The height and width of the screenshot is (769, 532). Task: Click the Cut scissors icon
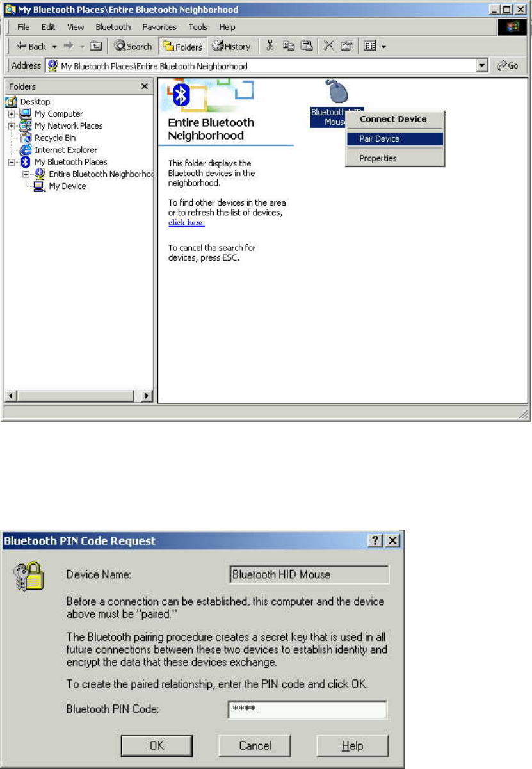pyautogui.click(x=270, y=46)
